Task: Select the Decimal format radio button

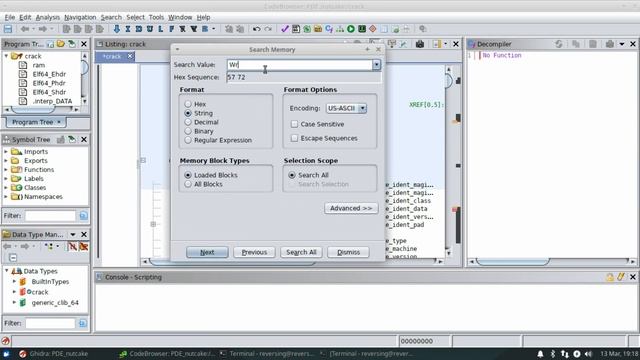Action: click(x=188, y=122)
